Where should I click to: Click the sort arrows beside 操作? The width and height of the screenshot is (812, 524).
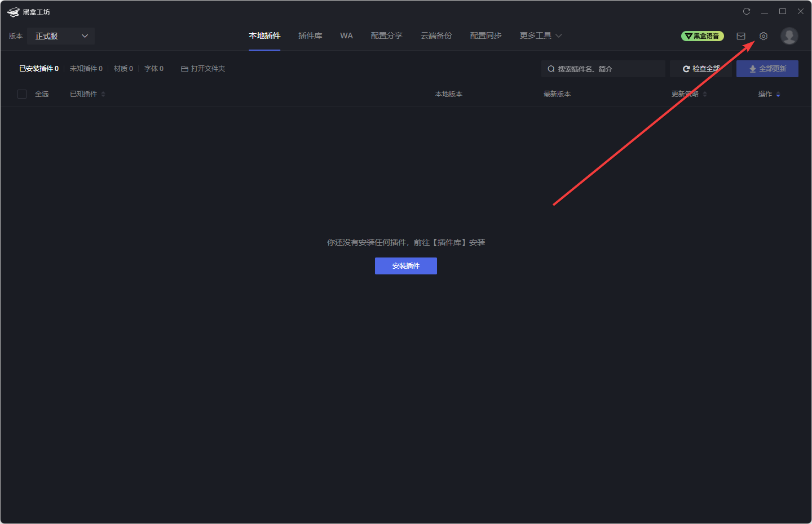[x=778, y=94]
